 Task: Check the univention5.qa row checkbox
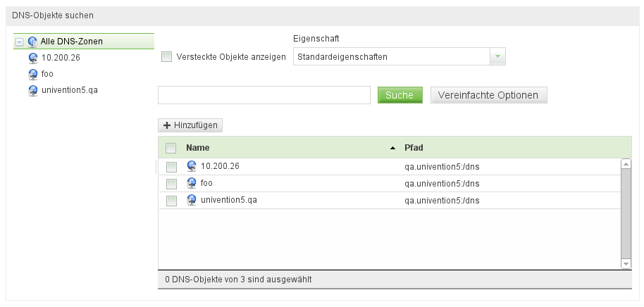pyautogui.click(x=171, y=201)
